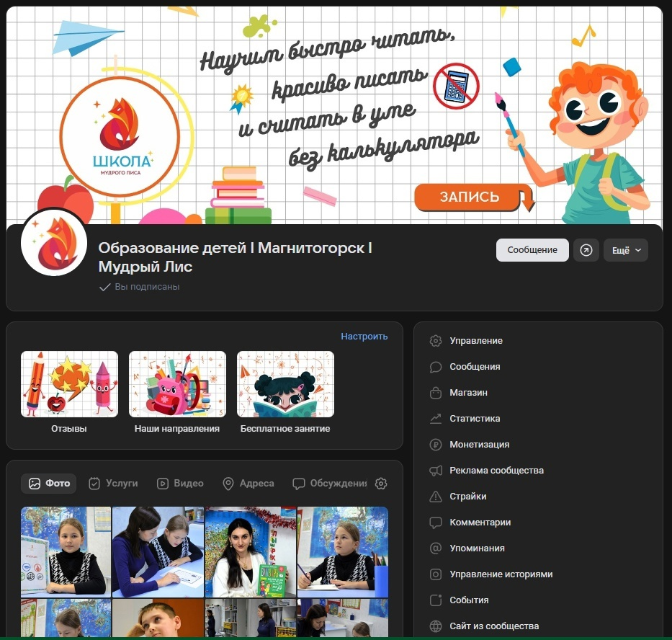Click the Страйки warning triangle icon
Viewport: 672px width, 640px height.
[436, 497]
